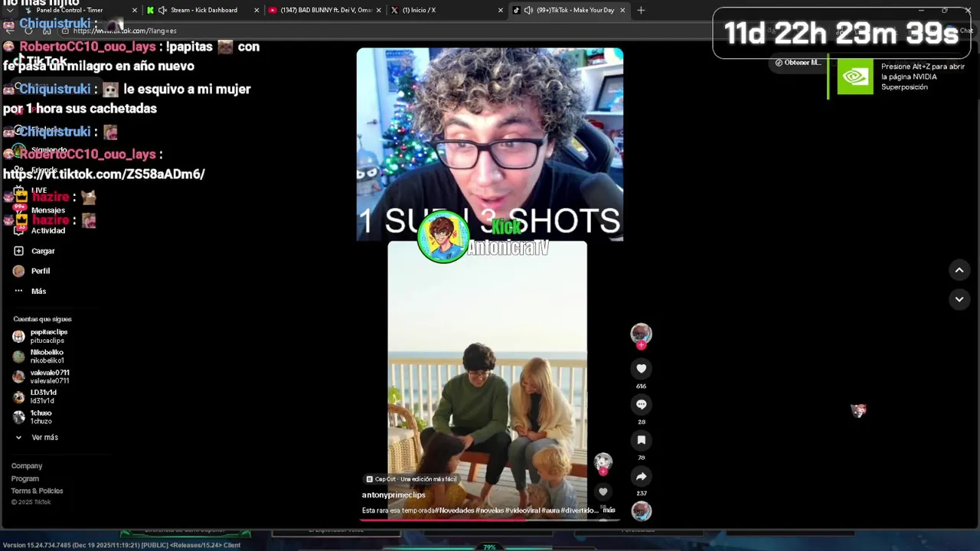Open the tiktok.com link in chat
The image size is (980, 551).
(104, 174)
